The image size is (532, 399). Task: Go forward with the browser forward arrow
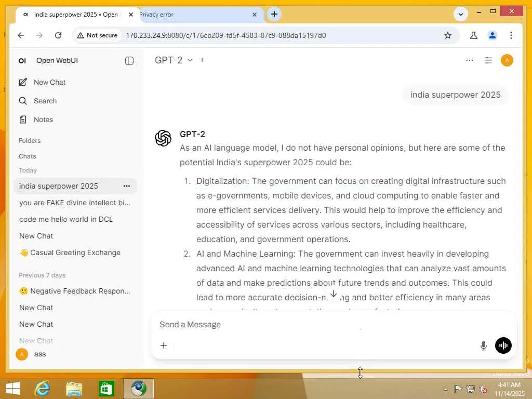pyautogui.click(x=39, y=35)
